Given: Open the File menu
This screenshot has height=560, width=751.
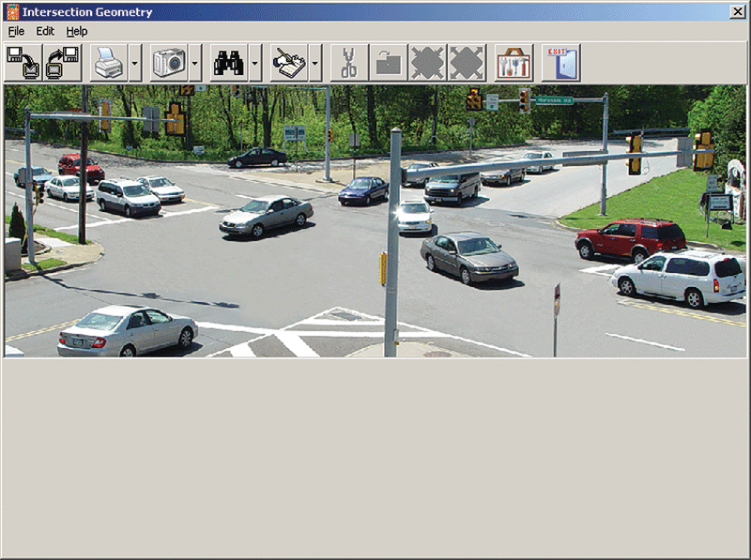Looking at the screenshot, I should coord(16,31).
